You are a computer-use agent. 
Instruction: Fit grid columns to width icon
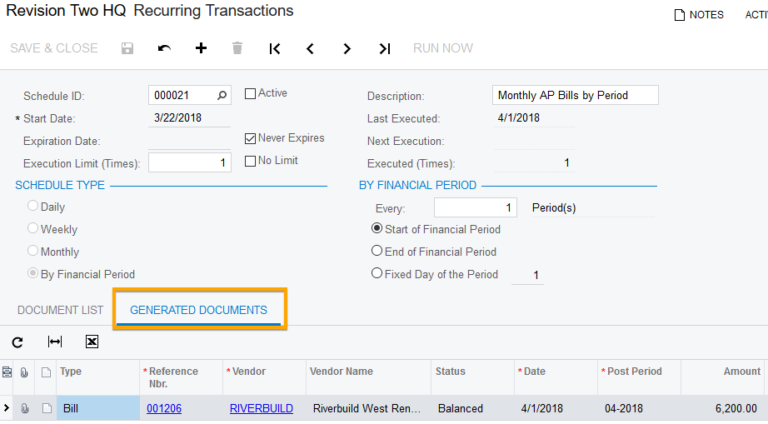point(55,342)
